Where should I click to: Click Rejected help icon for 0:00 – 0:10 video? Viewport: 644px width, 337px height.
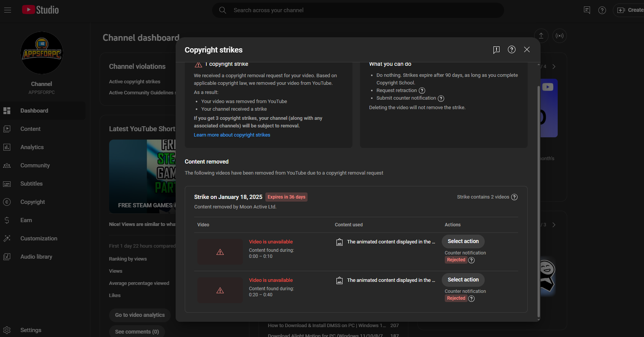(471, 260)
